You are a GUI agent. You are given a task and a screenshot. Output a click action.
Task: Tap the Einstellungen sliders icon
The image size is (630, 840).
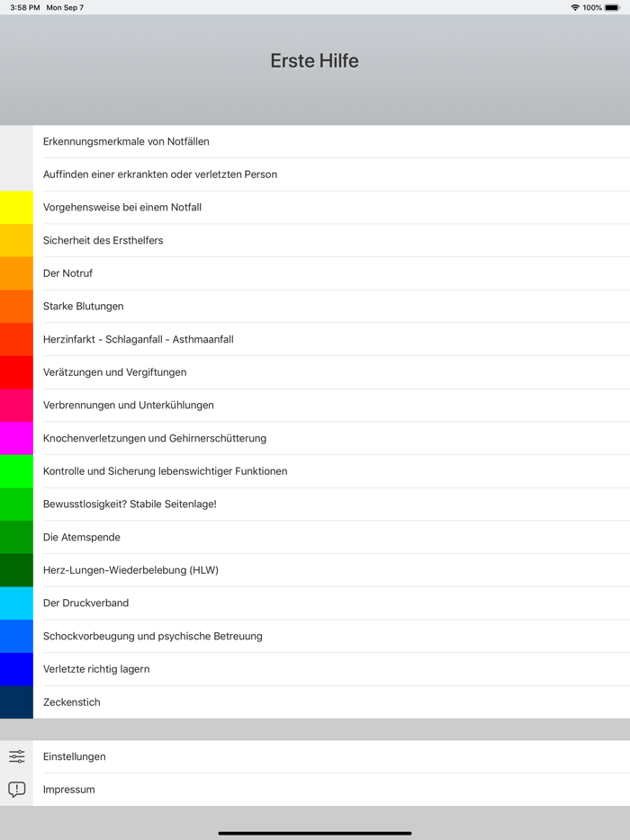[16, 756]
